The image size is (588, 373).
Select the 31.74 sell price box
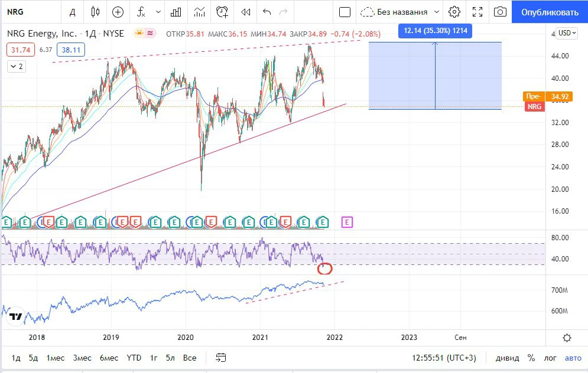click(x=21, y=50)
